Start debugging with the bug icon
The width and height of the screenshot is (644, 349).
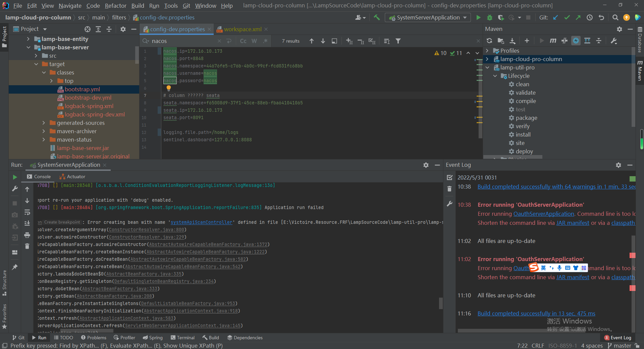coord(489,17)
